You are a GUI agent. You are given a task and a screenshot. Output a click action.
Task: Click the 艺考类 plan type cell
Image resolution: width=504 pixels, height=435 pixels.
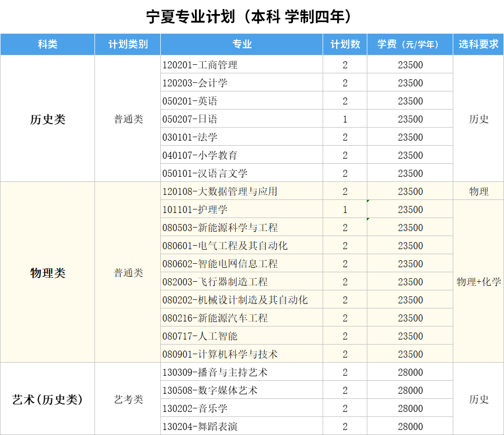click(128, 399)
